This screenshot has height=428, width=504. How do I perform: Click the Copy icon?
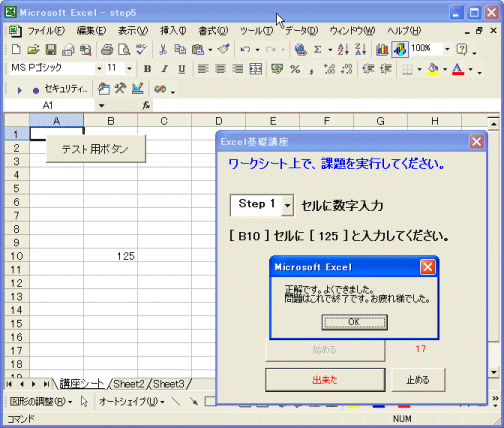(x=180, y=50)
